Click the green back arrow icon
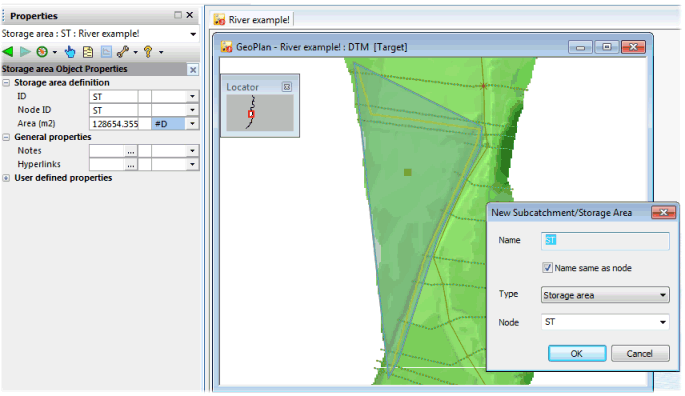 [x=8, y=52]
